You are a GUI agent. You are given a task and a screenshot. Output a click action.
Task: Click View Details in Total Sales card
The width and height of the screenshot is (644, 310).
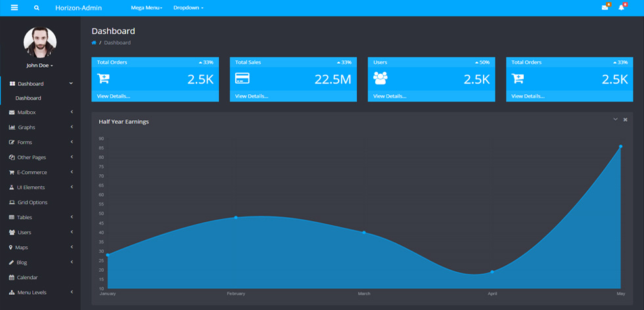251,96
